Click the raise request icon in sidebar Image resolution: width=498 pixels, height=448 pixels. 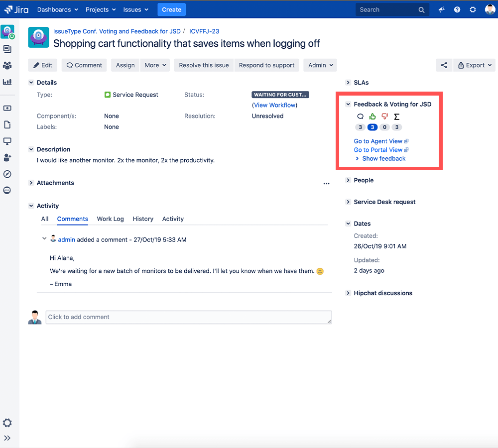7,109
